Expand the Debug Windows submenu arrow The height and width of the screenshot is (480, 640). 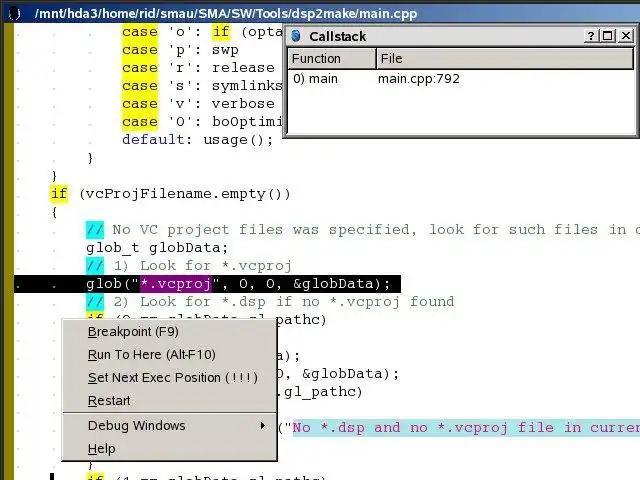(x=263, y=426)
